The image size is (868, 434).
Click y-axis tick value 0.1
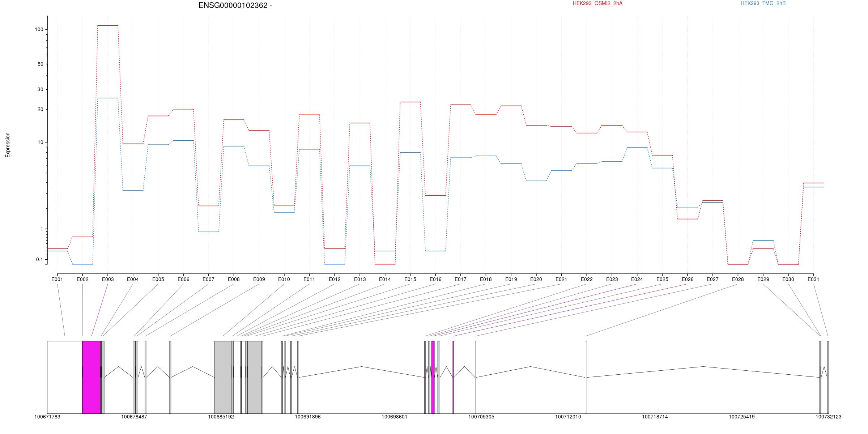click(x=39, y=259)
